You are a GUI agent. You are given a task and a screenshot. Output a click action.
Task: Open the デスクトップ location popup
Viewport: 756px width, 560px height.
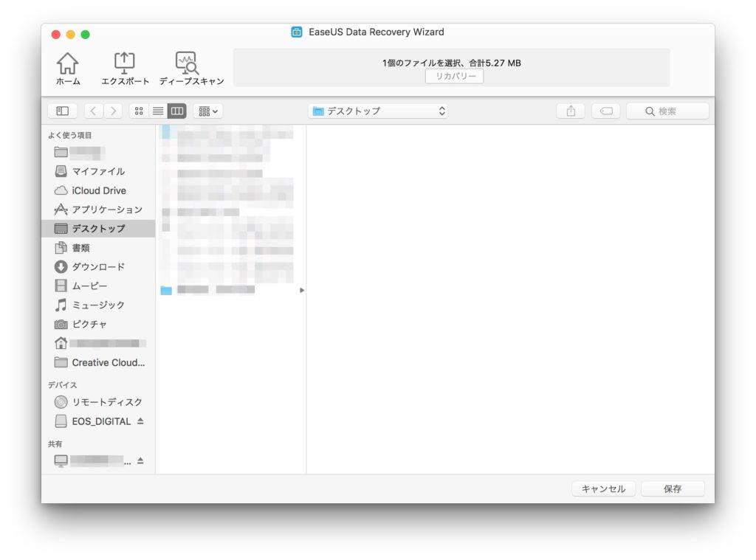[378, 111]
